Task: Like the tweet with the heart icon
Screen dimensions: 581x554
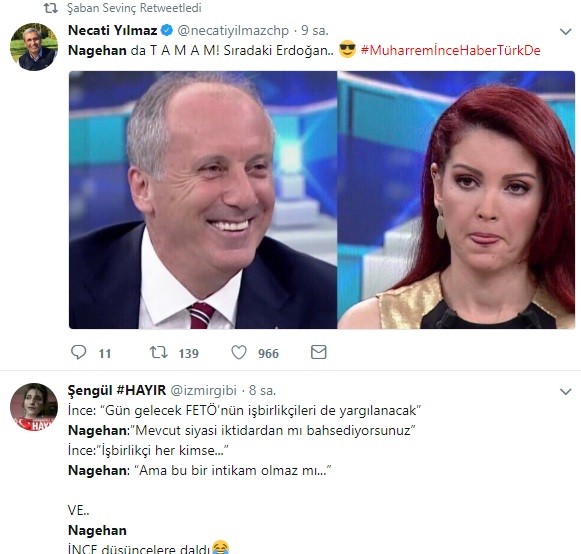Action: click(x=239, y=352)
